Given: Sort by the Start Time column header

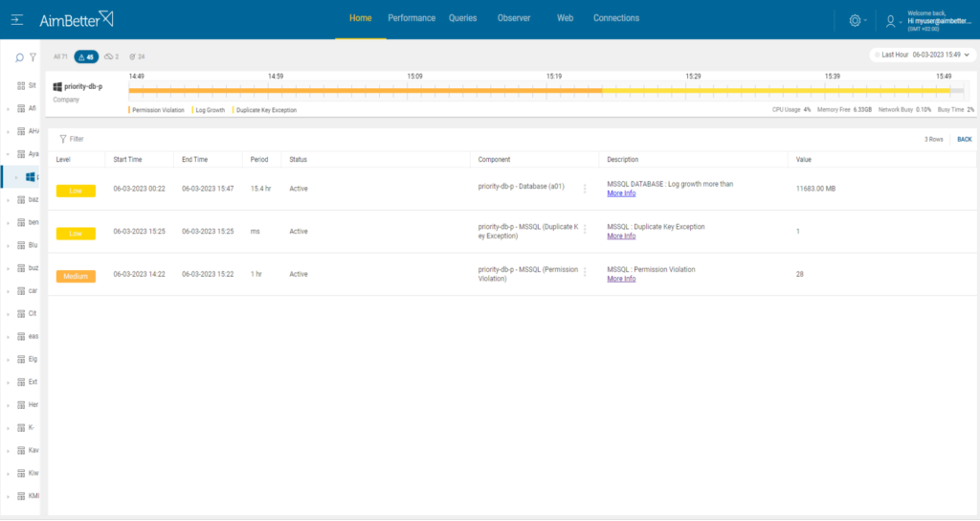Looking at the screenshot, I should click(127, 160).
